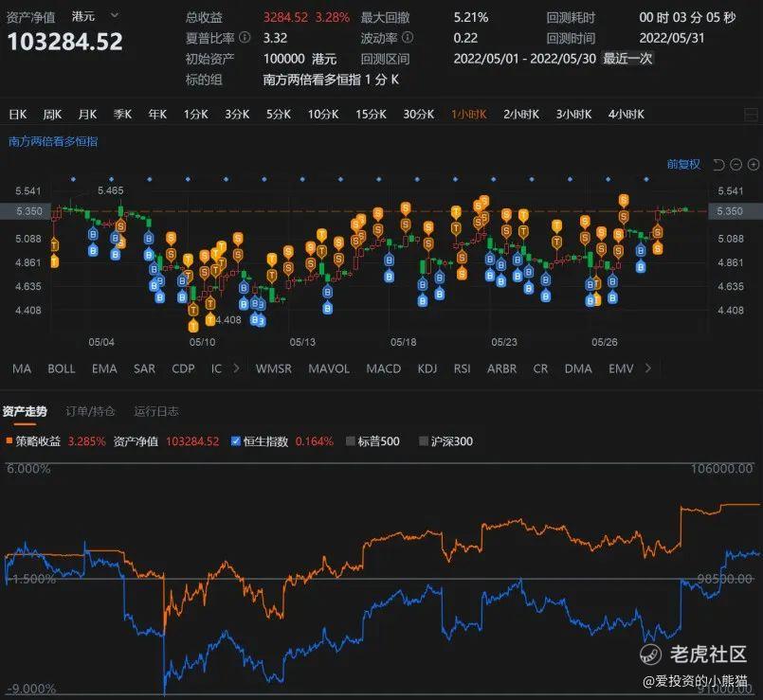Switch chart to 年K period

pos(157,115)
